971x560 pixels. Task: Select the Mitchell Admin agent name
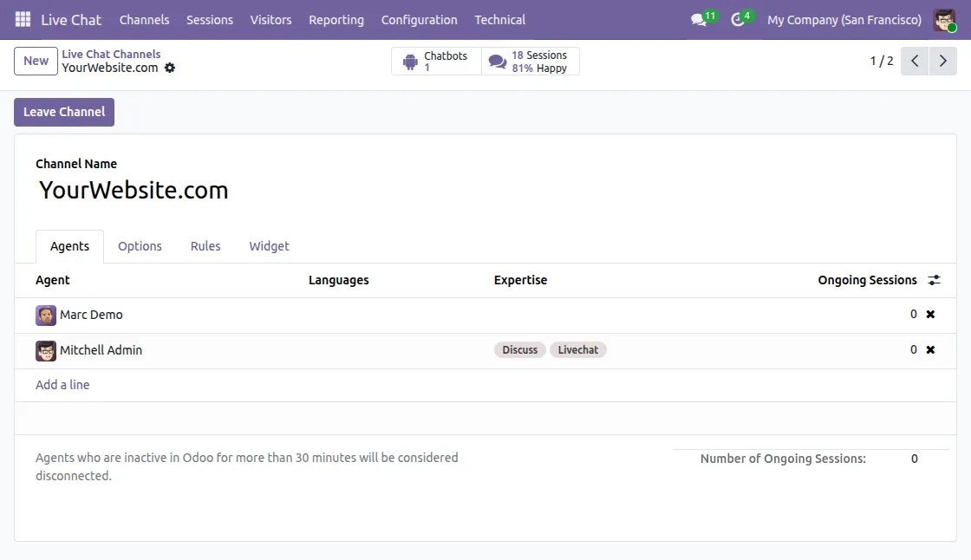click(101, 350)
